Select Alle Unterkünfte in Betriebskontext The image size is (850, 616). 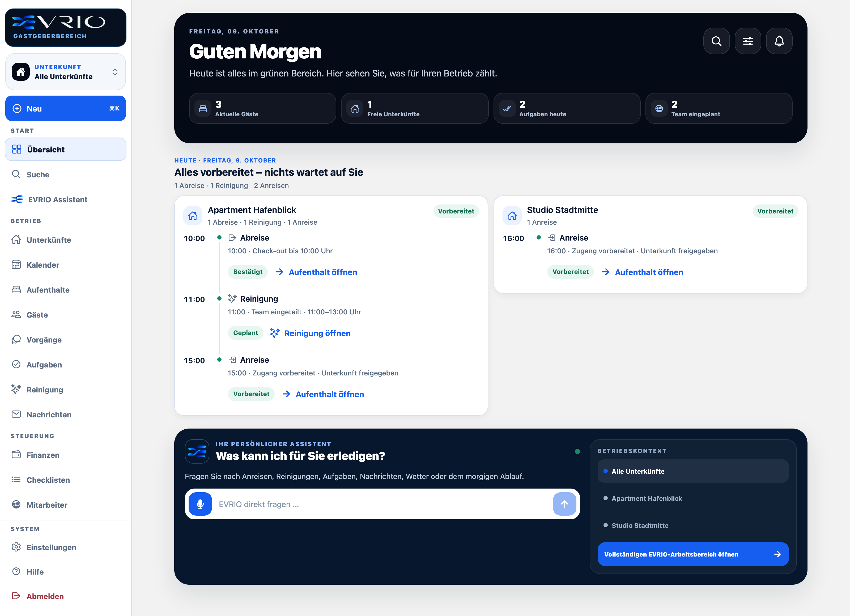tap(693, 471)
